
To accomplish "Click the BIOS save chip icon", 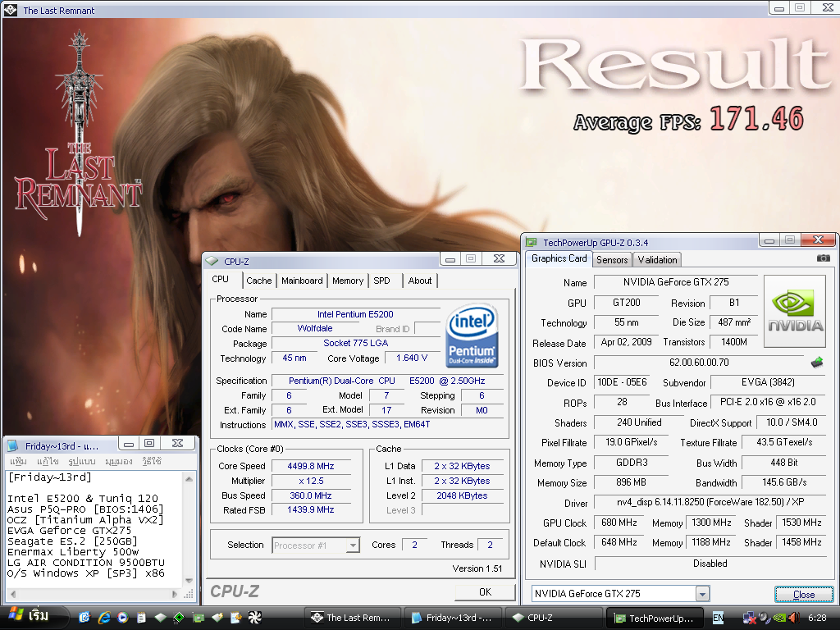I will [x=817, y=363].
